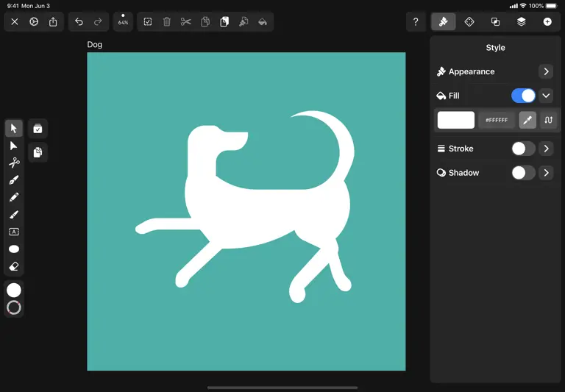Switch to the Arrange tab diamond icon
This screenshot has width=565, height=392.
click(x=469, y=22)
